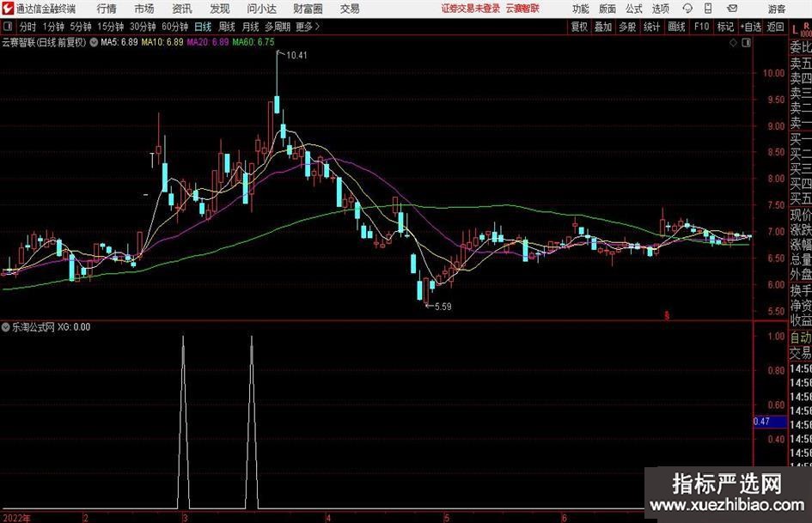Click the MA20: 6.89 indicator label
This screenshot has width=812, height=523.
(208, 42)
